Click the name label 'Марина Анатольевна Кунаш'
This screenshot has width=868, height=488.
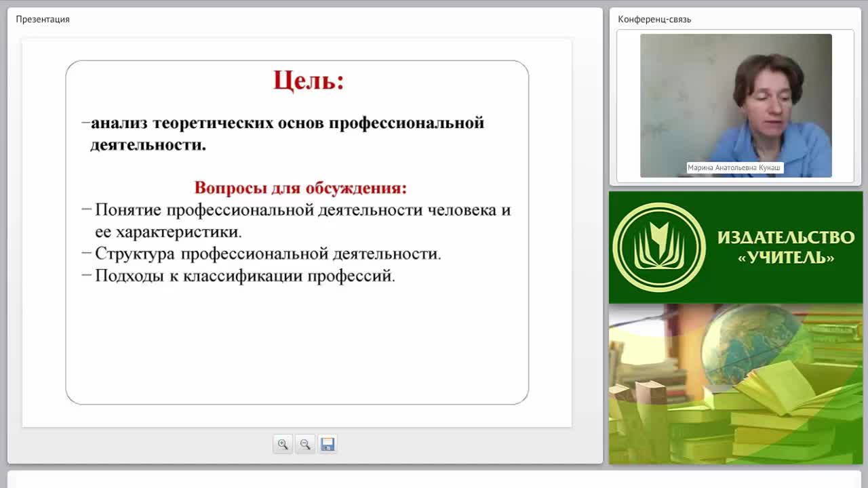click(x=735, y=167)
